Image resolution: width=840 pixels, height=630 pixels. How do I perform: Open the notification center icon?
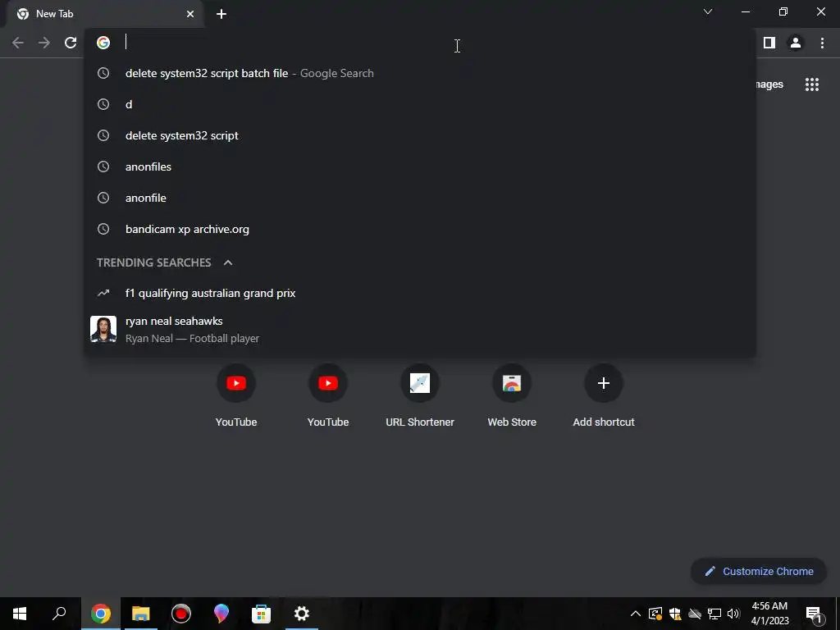click(813, 614)
